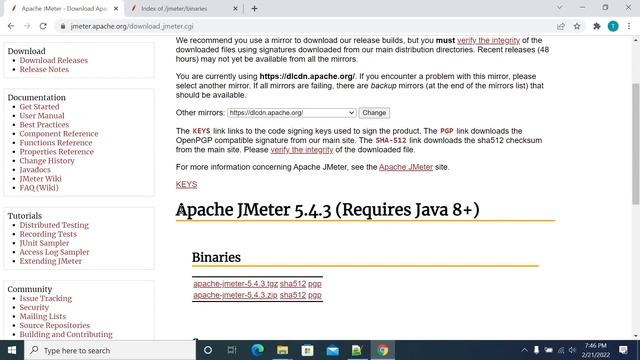The image size is (640, 360).
Task: Open the Chrome profile avatar
Action: [613, 26]
